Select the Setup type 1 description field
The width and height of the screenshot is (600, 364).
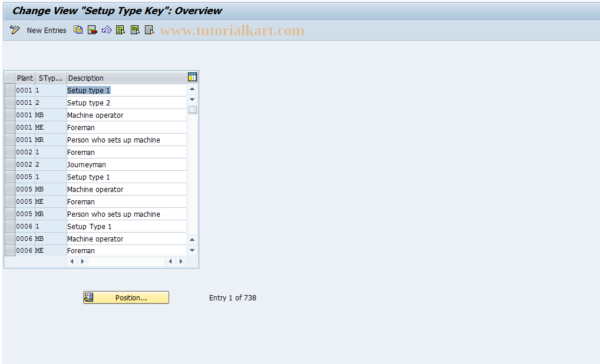(88, 90)
